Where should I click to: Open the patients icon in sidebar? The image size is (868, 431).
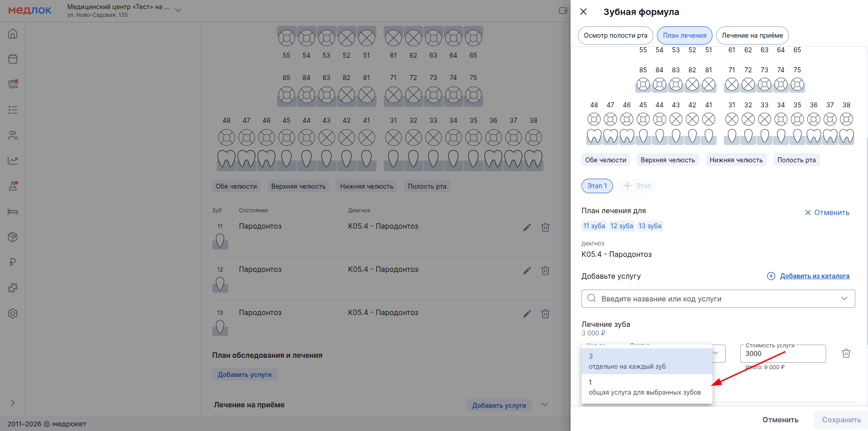click(x=13, y=135)
